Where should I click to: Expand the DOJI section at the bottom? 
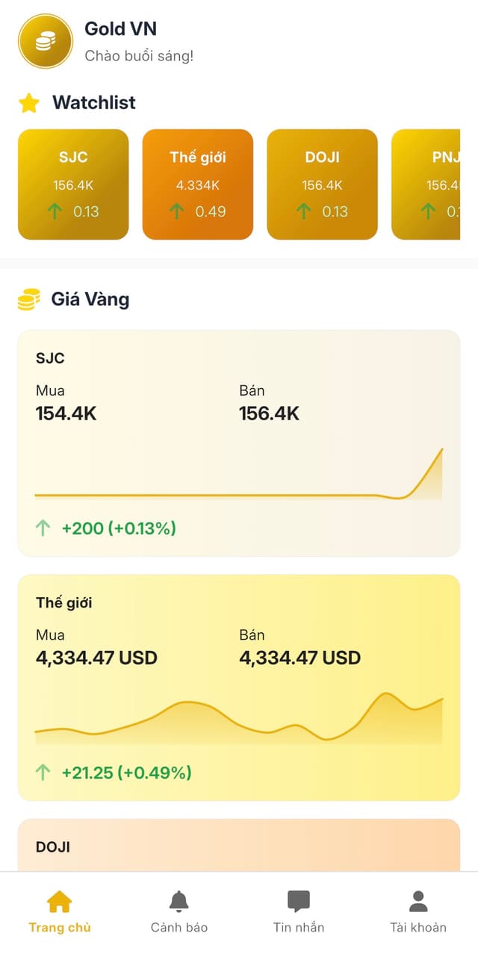[x=239, y=847]
